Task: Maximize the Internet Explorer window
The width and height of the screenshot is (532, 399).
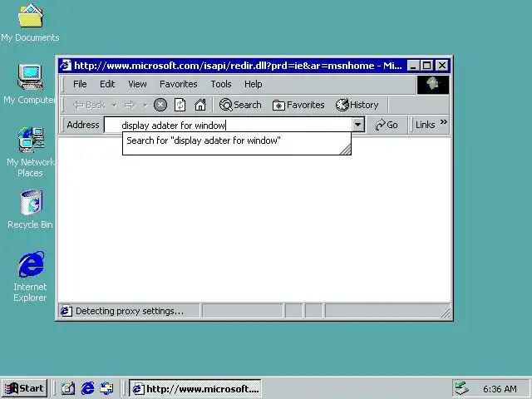Action: [426, 66]
